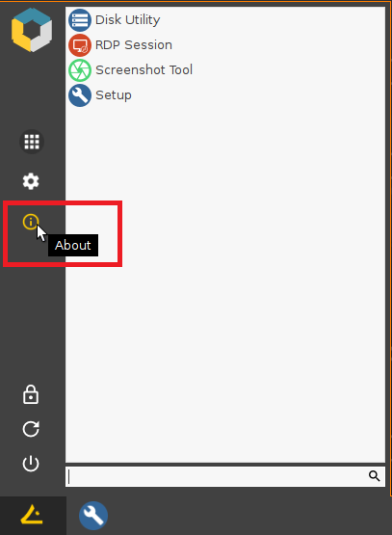The image size is (392, 535).
Task: Click the magnifier icon in search box
Action: tap(374, 475)
